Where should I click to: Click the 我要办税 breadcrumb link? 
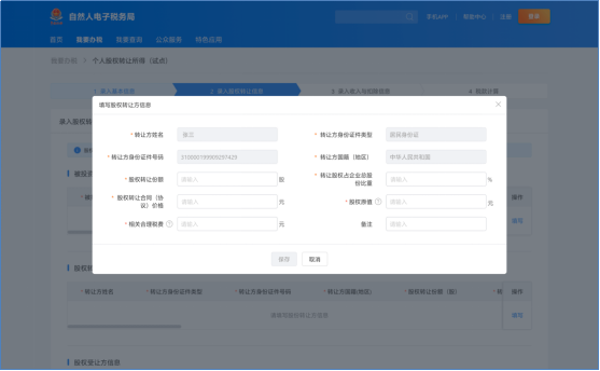64,61
